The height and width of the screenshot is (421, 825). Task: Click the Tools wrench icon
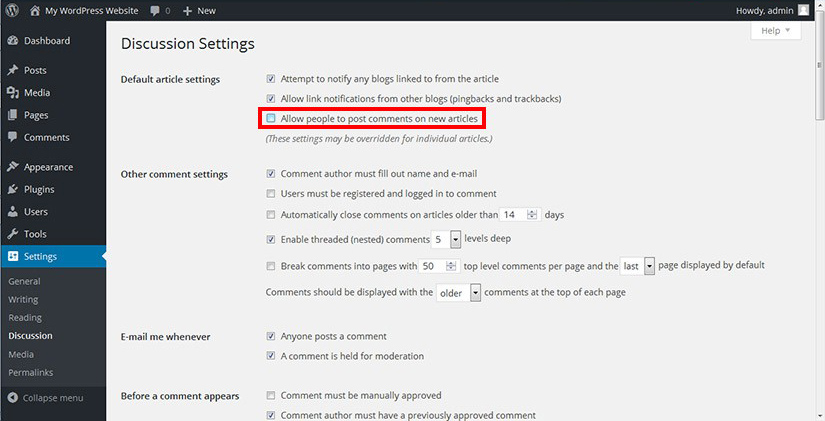(x=12, y=234)
